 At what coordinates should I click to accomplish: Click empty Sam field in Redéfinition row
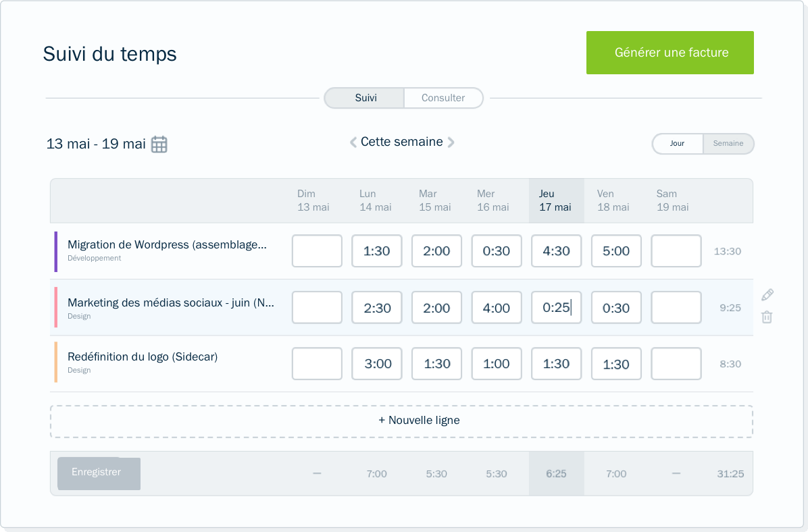click(676, 364)
